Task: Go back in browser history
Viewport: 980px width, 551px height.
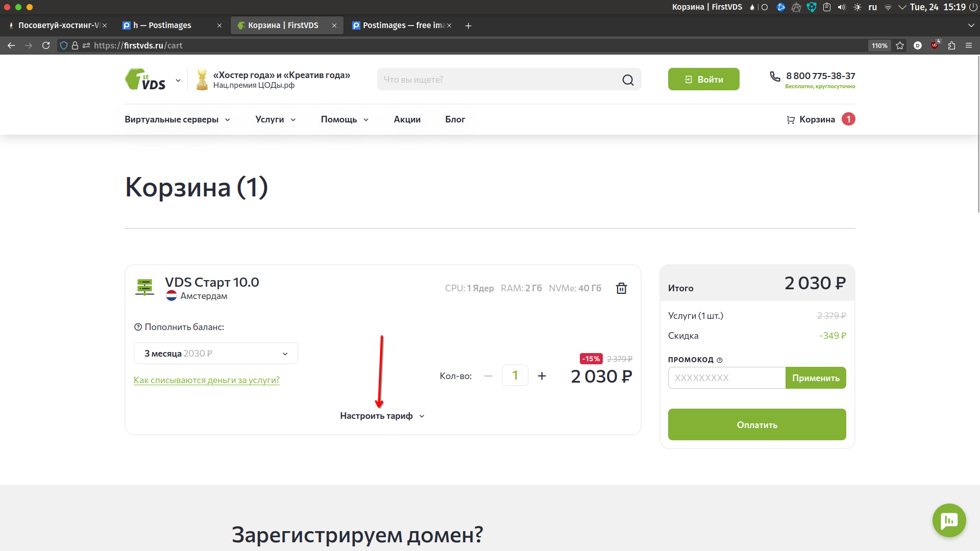Action: pos(11,45)
